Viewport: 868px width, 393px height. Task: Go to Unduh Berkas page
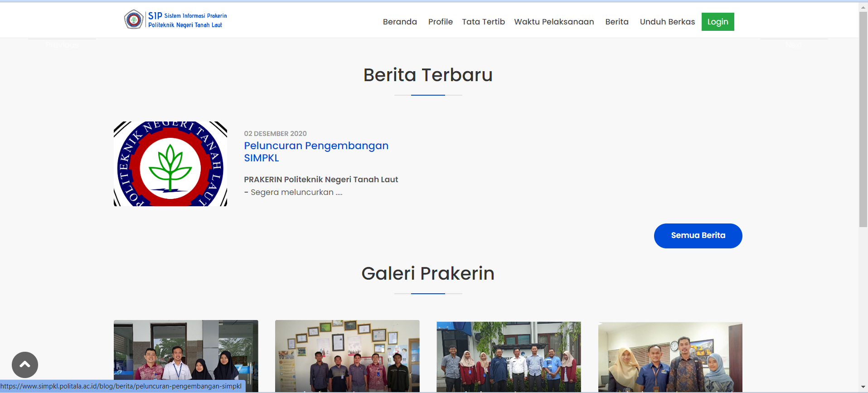pos(667,22)
